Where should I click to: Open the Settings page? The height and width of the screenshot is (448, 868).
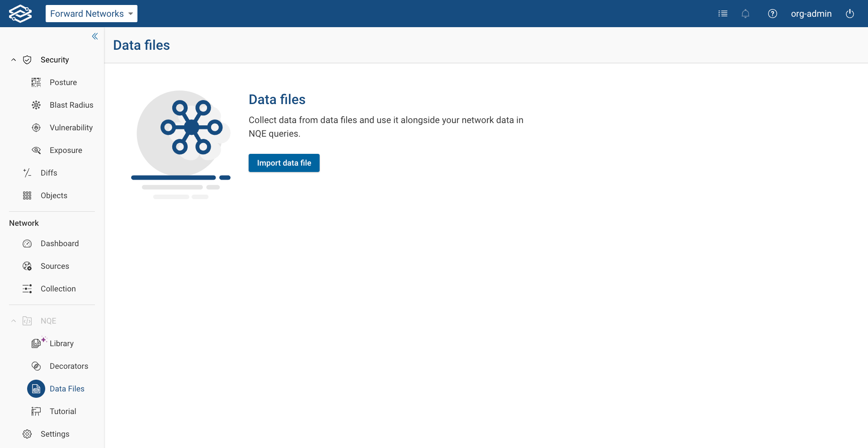click(x=55, y=434)
